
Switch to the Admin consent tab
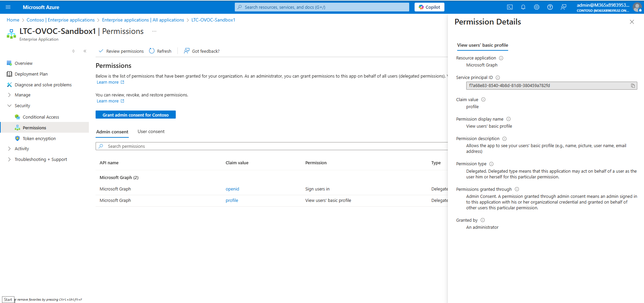pyautogui.click(x=112, y=132)
